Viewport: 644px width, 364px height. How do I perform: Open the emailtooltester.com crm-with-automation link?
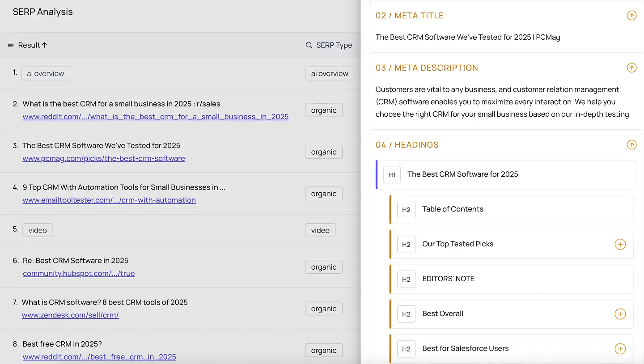tap(109, 200)
